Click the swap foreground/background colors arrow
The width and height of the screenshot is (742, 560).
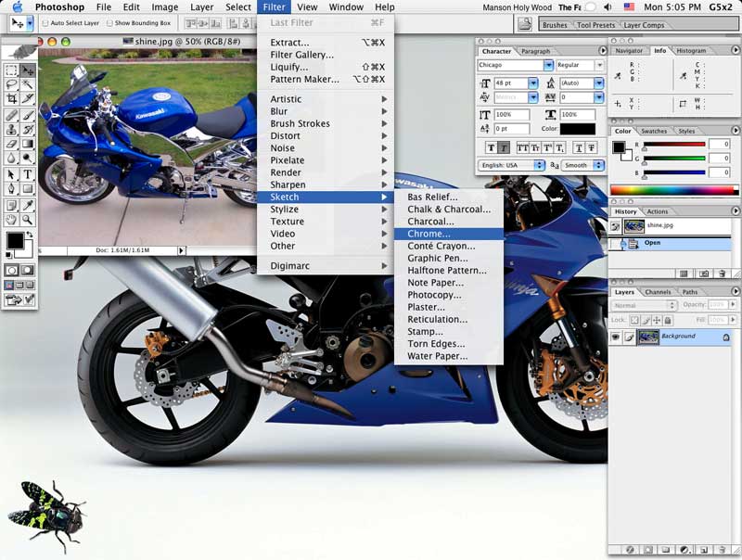tap(31, 235)
